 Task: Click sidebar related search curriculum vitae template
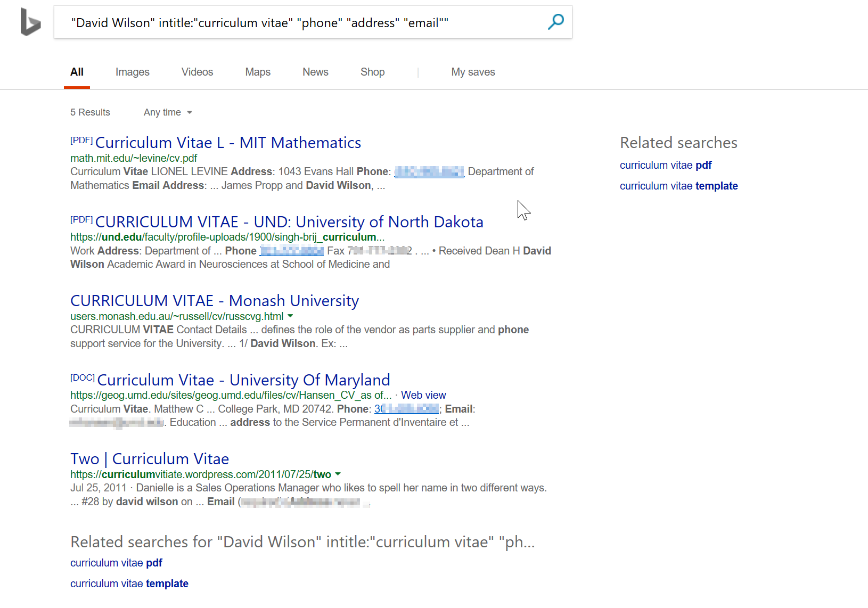coord(678,186)
